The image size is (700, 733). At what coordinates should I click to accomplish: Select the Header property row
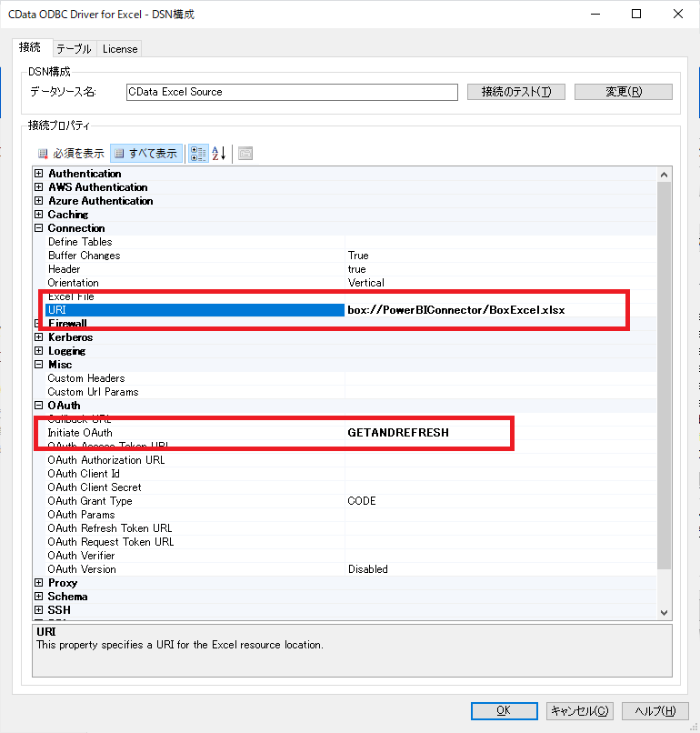point(195,269)
